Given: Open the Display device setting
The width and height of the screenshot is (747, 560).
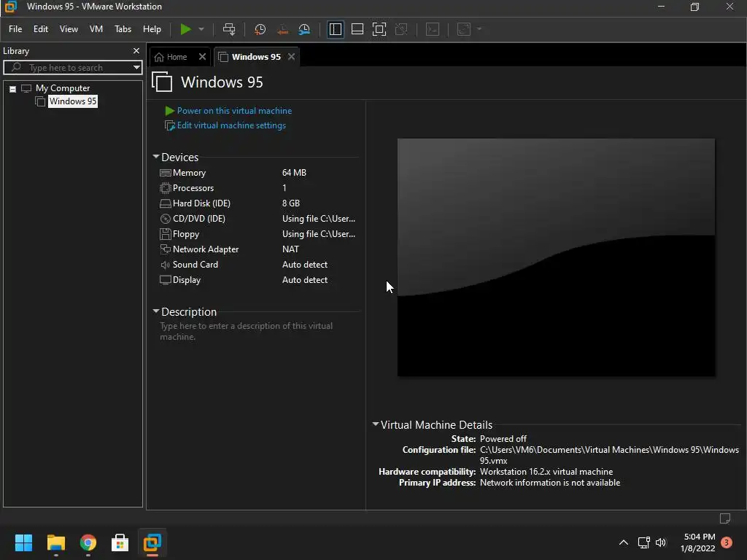Looking at the screenshot, I should click(x=186, y=280).
